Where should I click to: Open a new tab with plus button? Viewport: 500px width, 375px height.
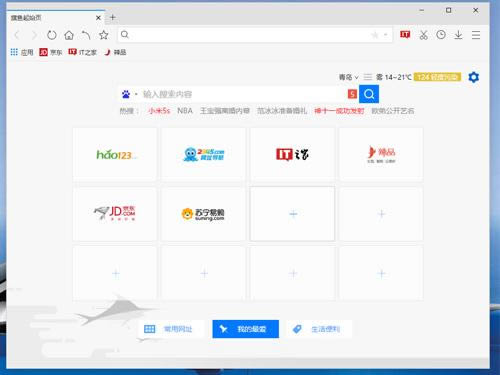pyautogui.click(x=113, y=17)
